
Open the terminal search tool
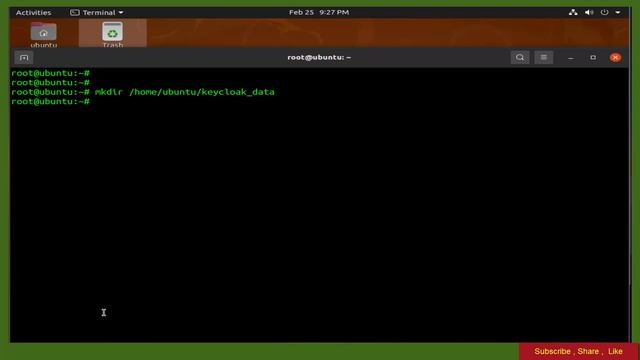point(520,58)
